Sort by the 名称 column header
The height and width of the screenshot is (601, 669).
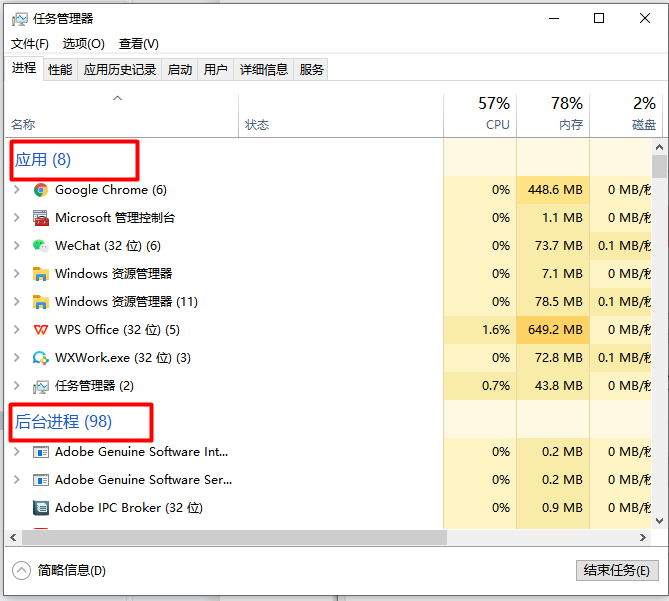[x=122, y=115]
